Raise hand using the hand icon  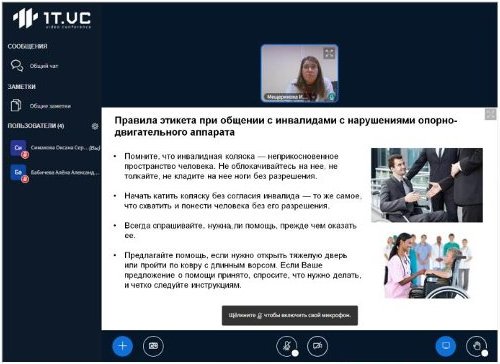[476, 346]
